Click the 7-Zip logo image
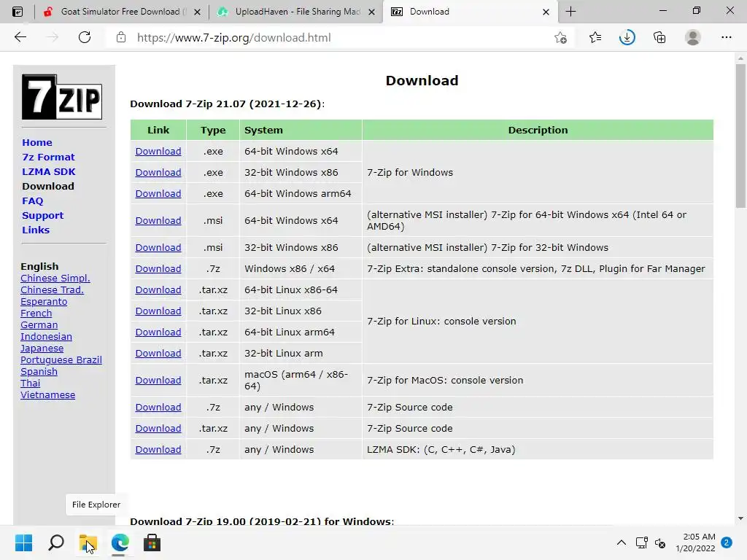 point(62,97)
